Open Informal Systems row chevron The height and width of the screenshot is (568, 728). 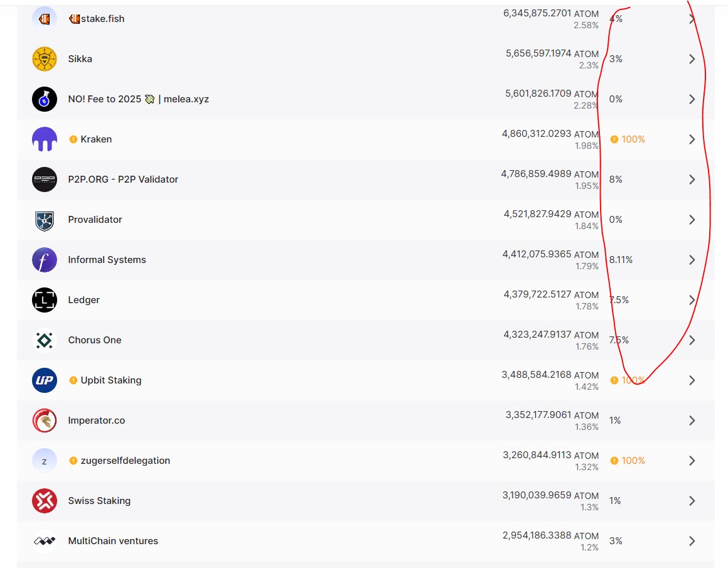click(x=692, y=260)
